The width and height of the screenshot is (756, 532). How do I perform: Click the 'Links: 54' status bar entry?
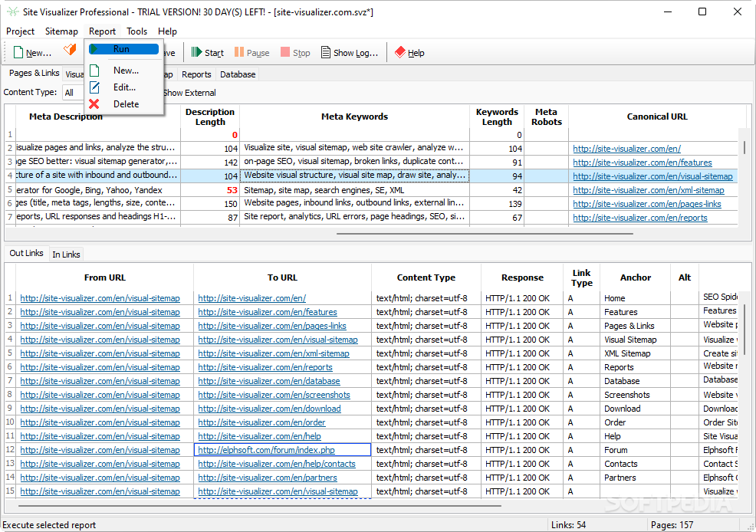(568, 525)
